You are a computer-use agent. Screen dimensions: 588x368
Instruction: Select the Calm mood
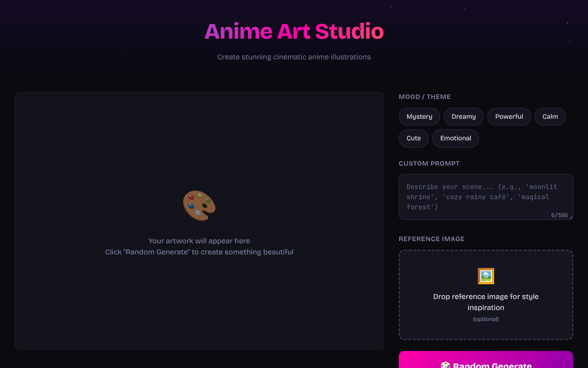click(x=550, y=116)
